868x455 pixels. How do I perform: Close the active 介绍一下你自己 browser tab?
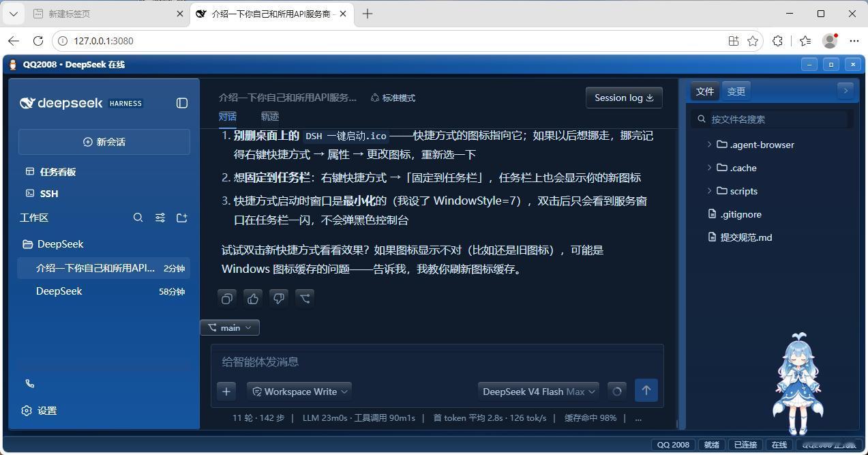[343, 14]
